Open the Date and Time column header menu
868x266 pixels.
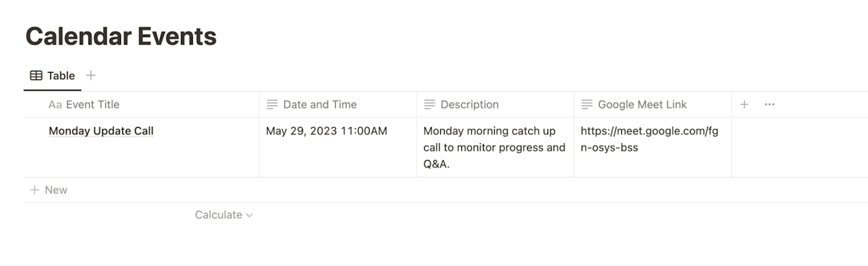[x=320, y=105]
